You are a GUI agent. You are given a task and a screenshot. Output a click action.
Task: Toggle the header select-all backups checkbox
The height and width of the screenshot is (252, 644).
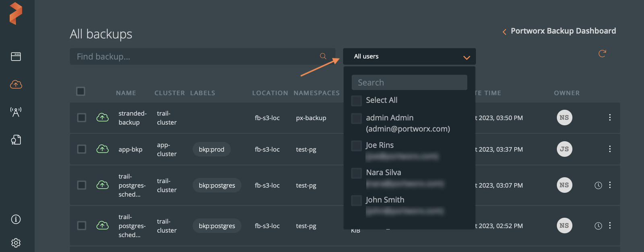[80, 92]
